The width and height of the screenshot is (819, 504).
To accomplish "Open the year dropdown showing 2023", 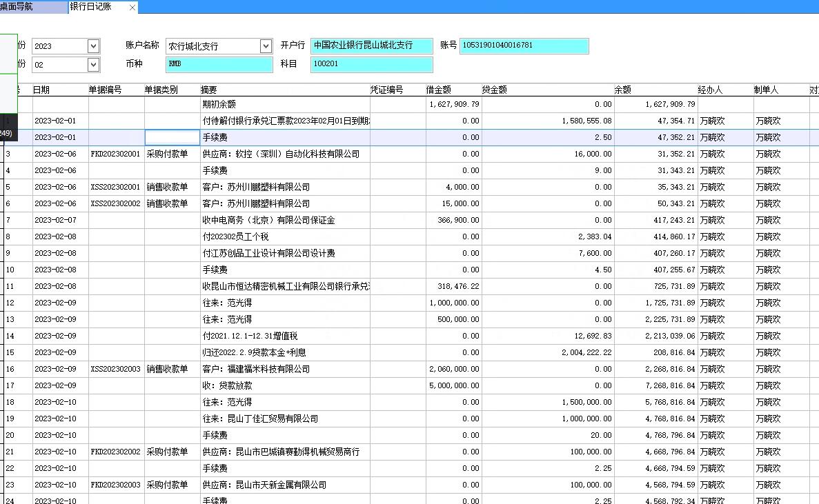I will coord(94,46).
